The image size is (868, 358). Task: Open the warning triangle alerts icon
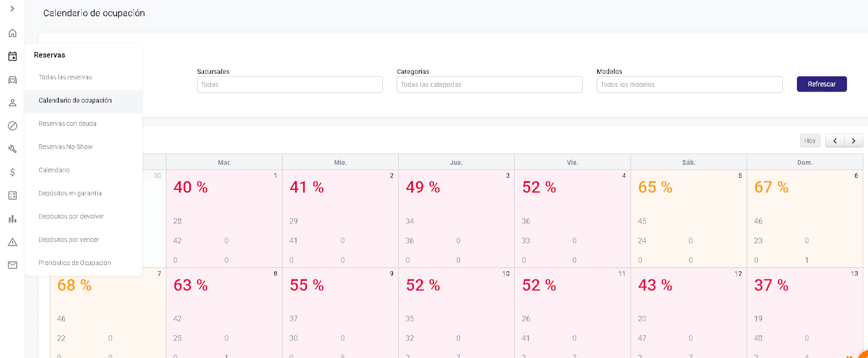[12, 242]
